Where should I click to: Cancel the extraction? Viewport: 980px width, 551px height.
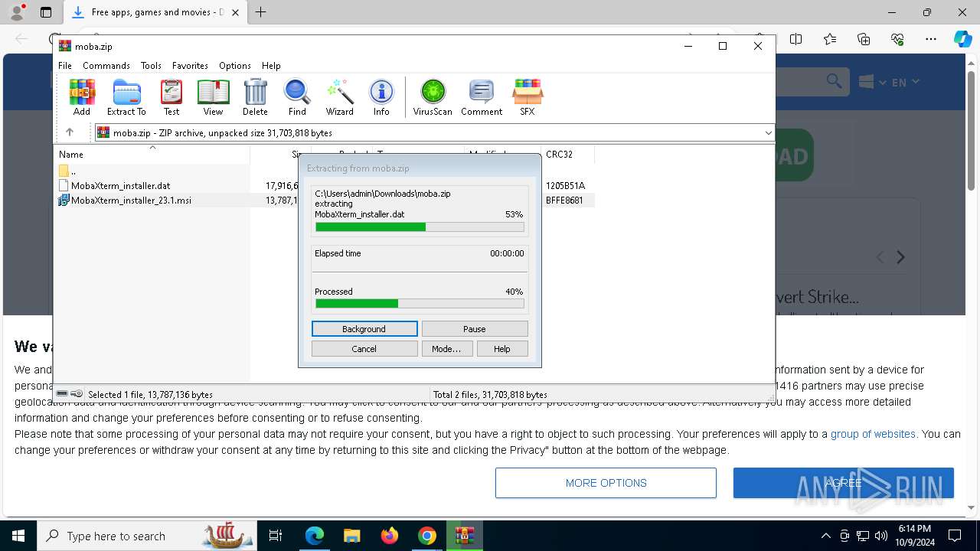click(x=364, y=349)
